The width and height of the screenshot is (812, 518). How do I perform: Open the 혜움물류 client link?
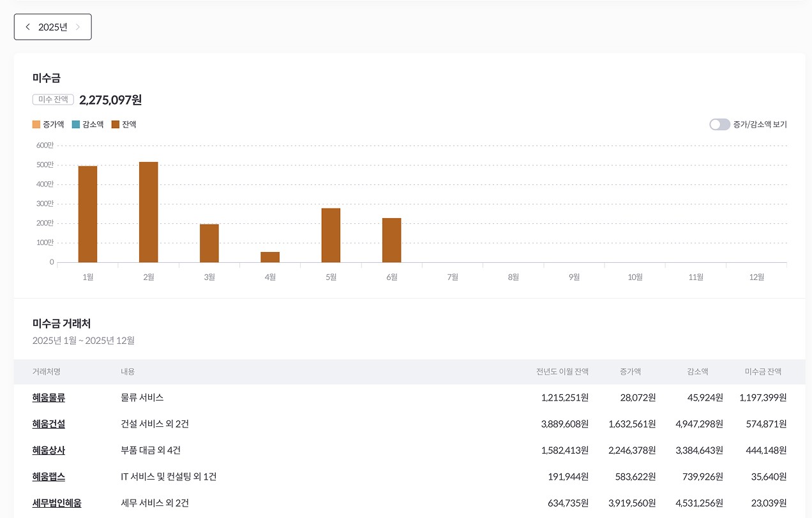(x=49, y=397)
